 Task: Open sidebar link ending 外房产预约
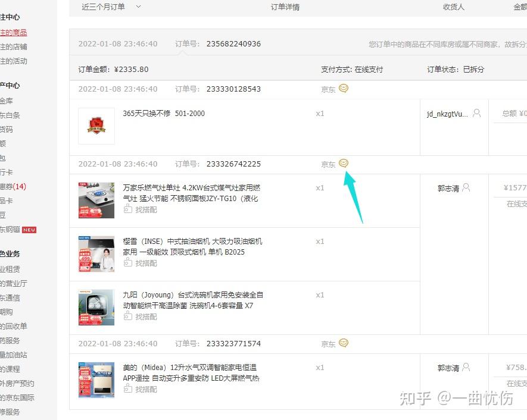click(x=17, y=383)
